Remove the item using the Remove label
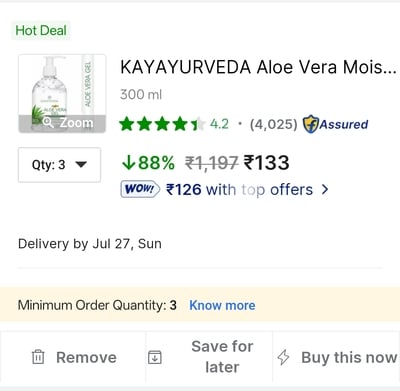Image resolution: width=400 pixels, height=391 pixels. click(x=86, y=357)
